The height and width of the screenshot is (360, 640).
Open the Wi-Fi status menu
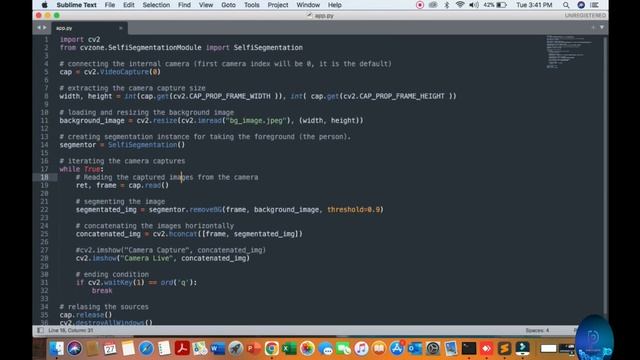pos(460,5)
